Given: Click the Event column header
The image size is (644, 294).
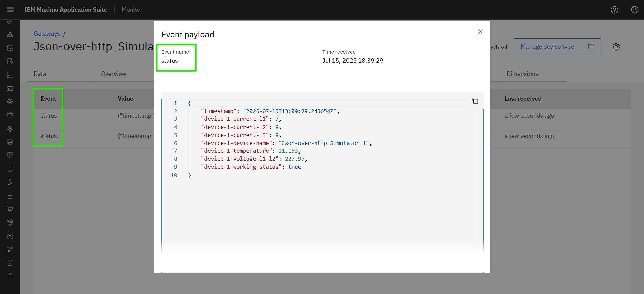Looking at the screenshot, I should pyautogui.click(x=48, y=99).
